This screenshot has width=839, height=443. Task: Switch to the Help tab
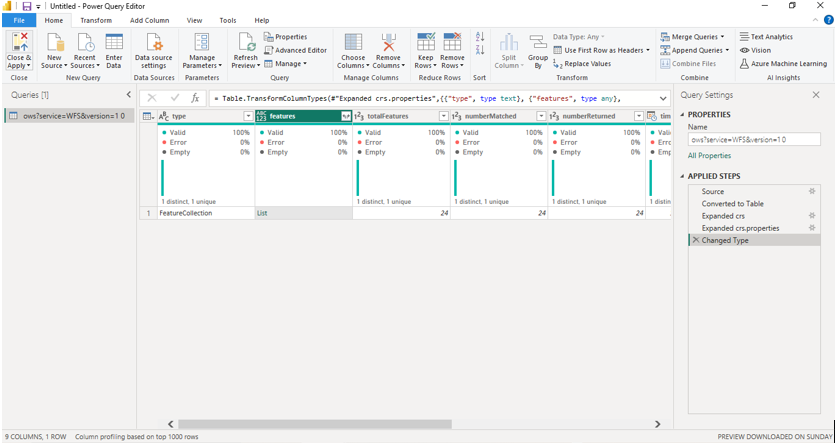262,20
